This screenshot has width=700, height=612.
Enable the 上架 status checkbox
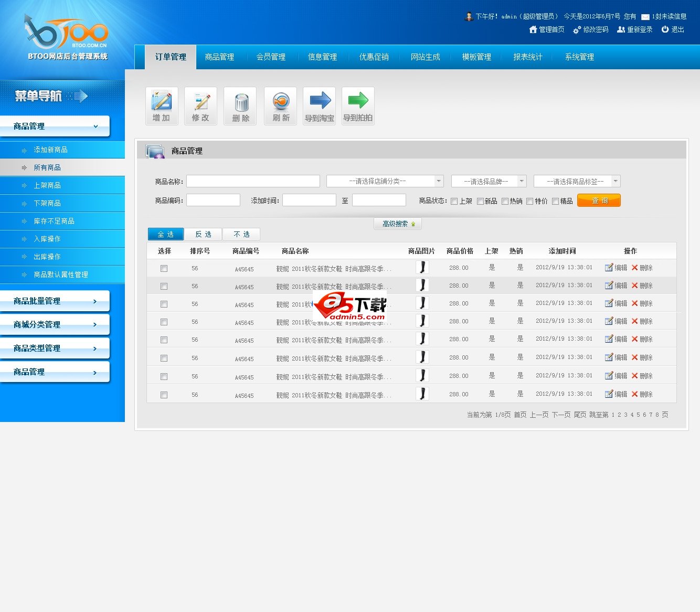pos(454,202)
